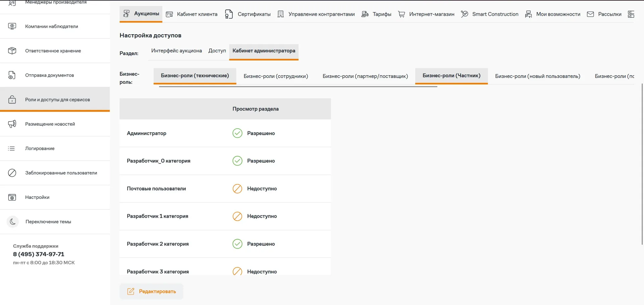Click the Размещение новостей megaphone icon
This screenshot has height=305, width=644.
point(12,124)
